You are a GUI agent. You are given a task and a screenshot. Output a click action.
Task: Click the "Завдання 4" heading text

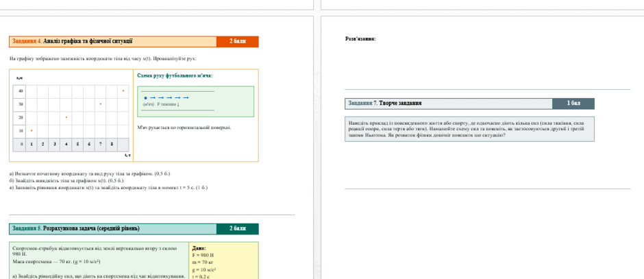(x=27, y=41)
